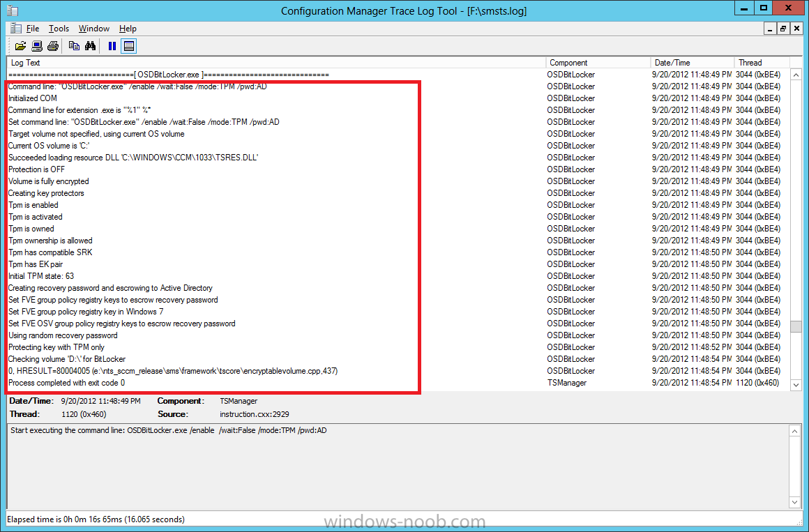Click the document icon left of File menu
Screen dimensions: 809x532
tap(16, 29)
